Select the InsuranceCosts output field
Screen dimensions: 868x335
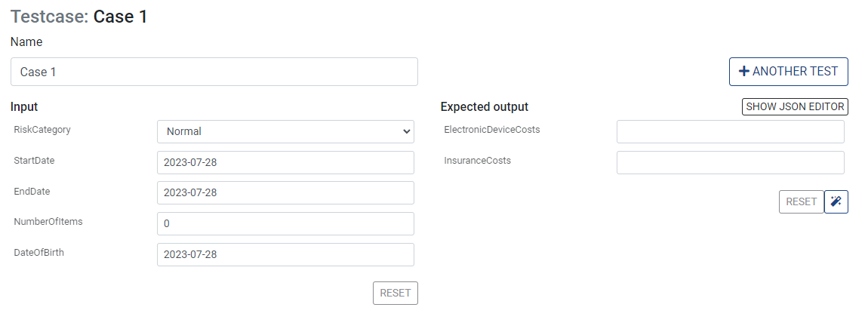point(730,162)
